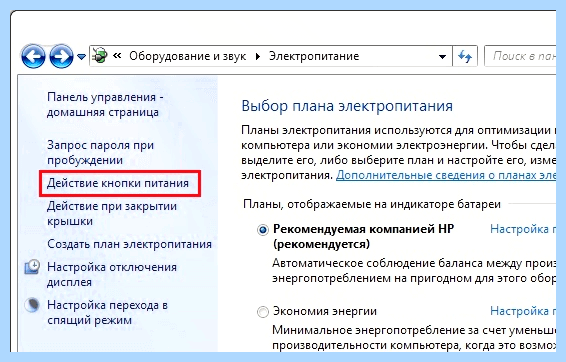Screen dimensions: 566x362
Task: Open 'Настройка перехода в спящий режим' link
Action: click(x=107, y=313)
